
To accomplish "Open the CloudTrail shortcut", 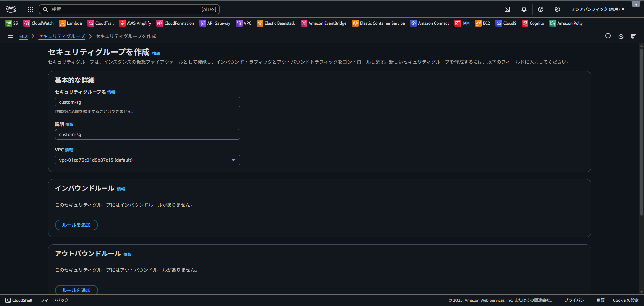I will pyautogui.click(x=101, y=23).
